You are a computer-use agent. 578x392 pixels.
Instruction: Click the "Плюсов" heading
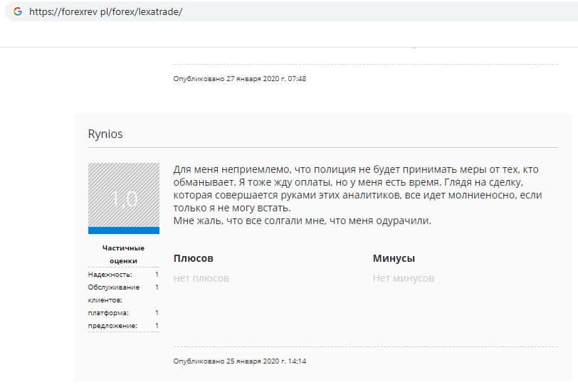point(193,258)
